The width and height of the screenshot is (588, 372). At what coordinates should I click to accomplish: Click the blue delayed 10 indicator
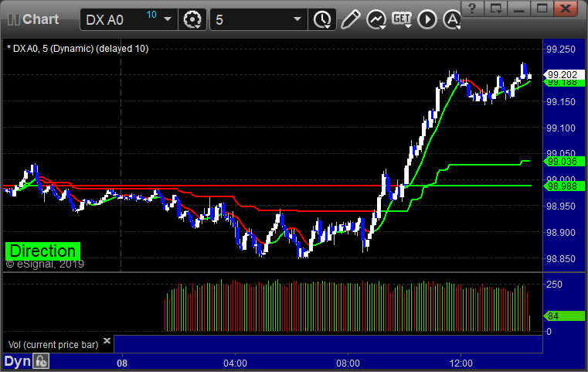[151, 15]
